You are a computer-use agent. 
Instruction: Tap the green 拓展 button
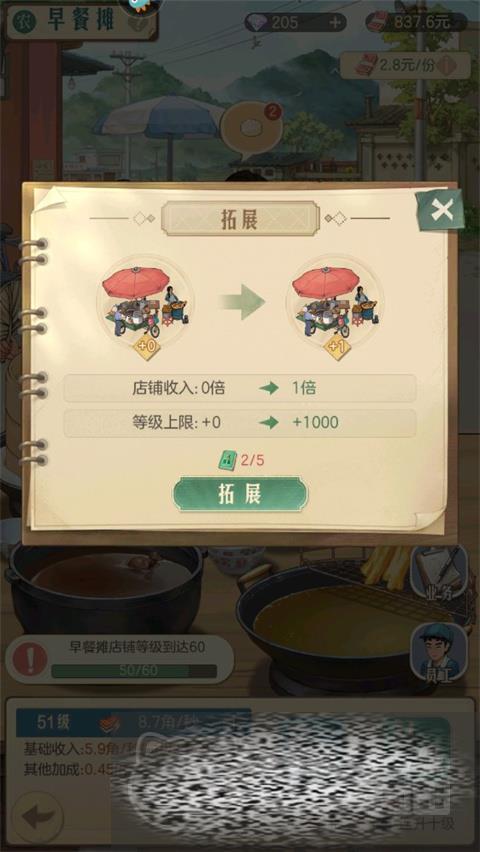(x=240, y=494)
